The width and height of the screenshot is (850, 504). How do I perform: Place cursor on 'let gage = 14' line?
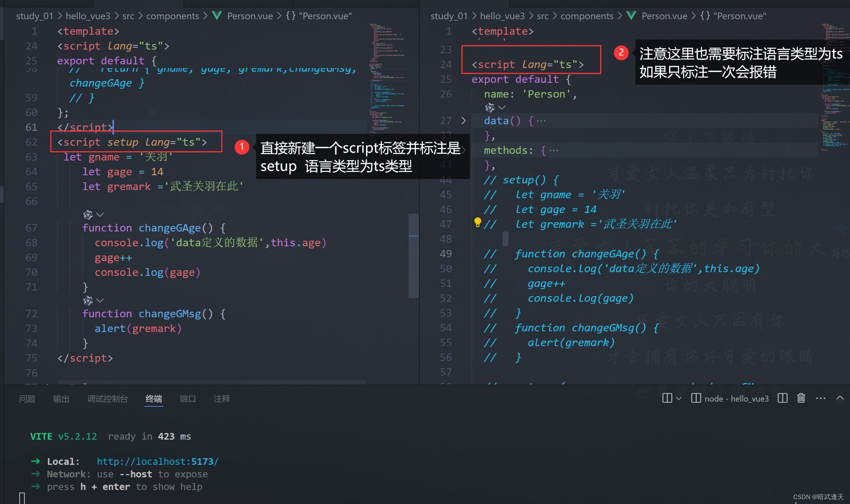[123, 172]
